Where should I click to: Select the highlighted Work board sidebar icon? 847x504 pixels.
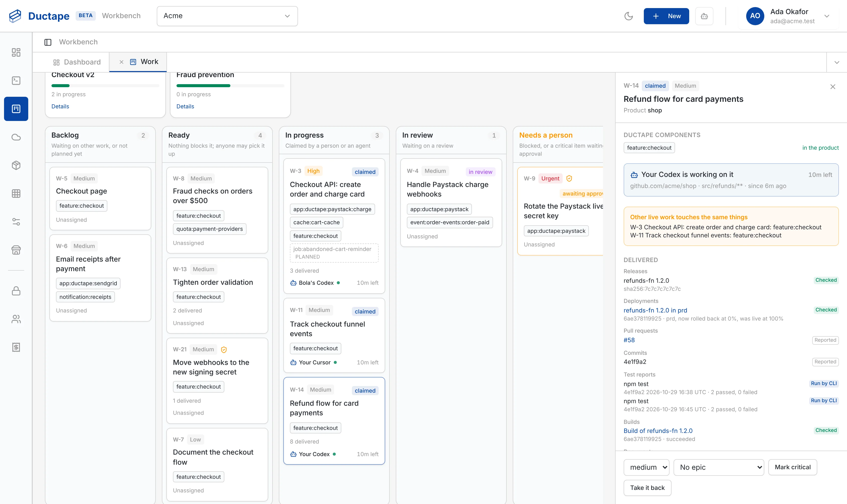pyautogui.click(x=16, y=109)
